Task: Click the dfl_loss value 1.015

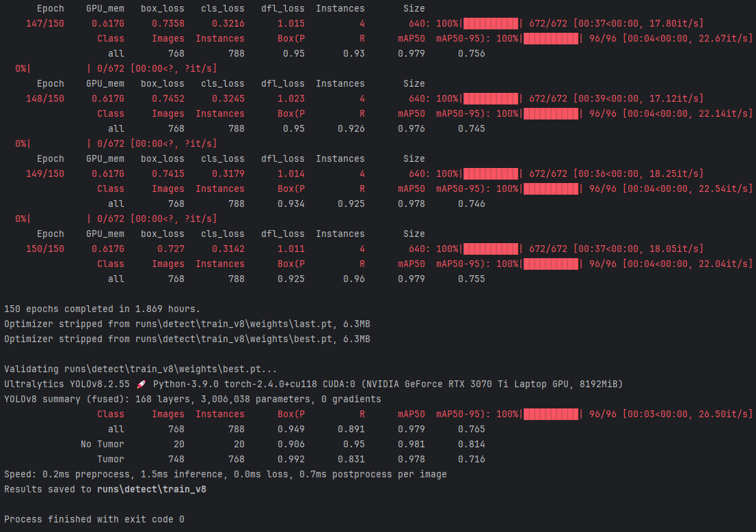Action: (291, 24)
